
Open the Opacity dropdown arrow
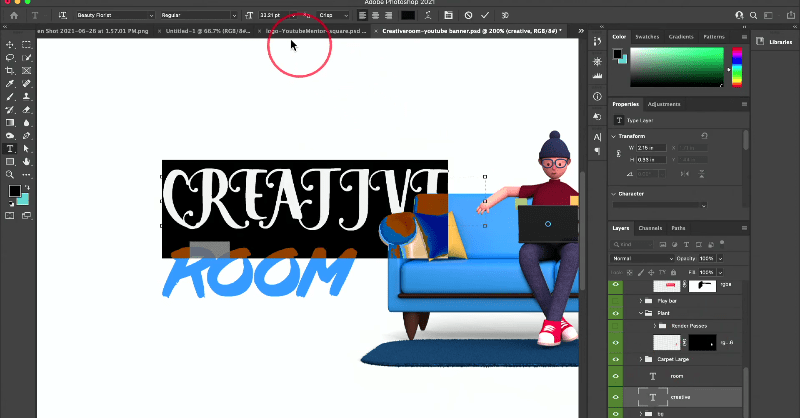[720, 259]
